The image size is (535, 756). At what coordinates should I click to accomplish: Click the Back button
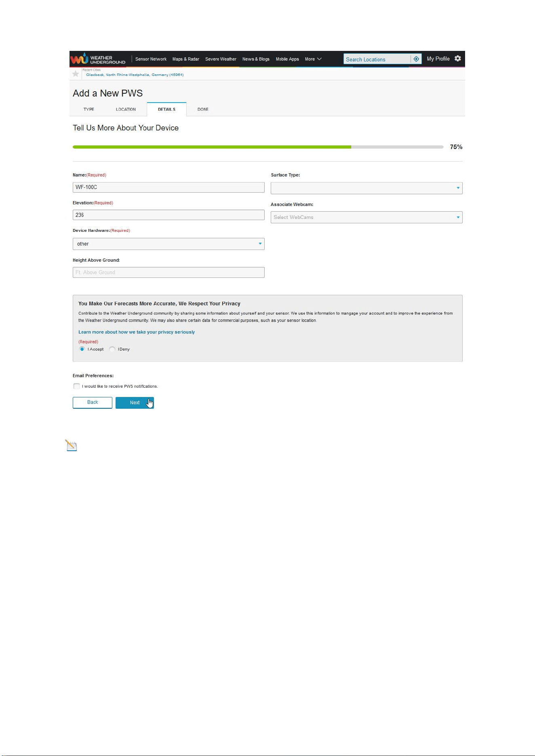click(x=93, y=402)
